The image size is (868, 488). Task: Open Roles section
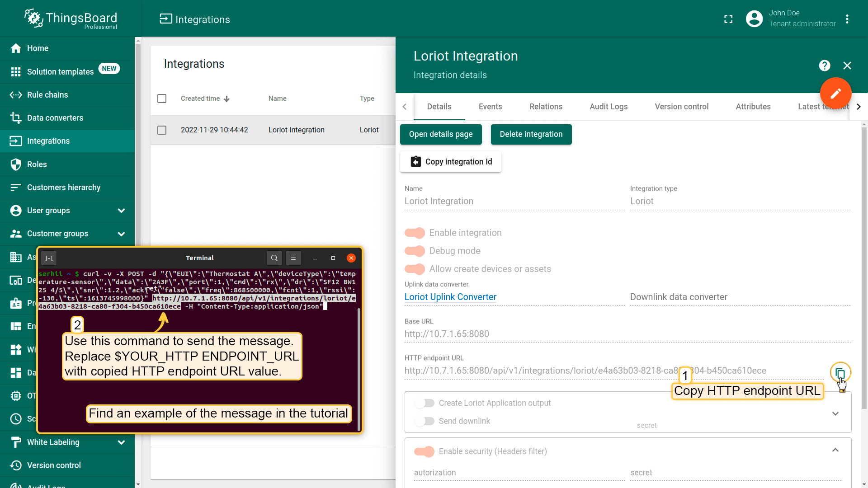pos(67,164)
